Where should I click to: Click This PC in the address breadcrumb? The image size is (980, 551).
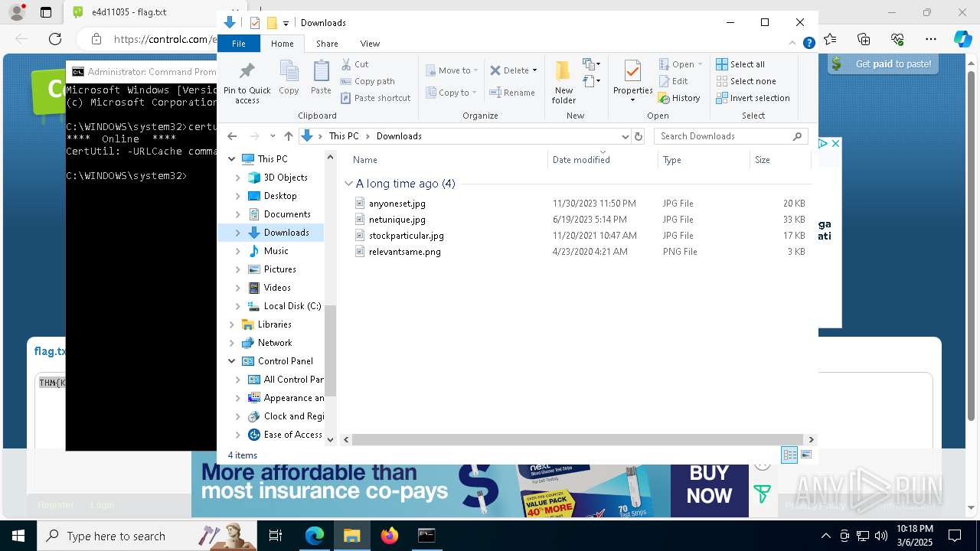(344, 136)
